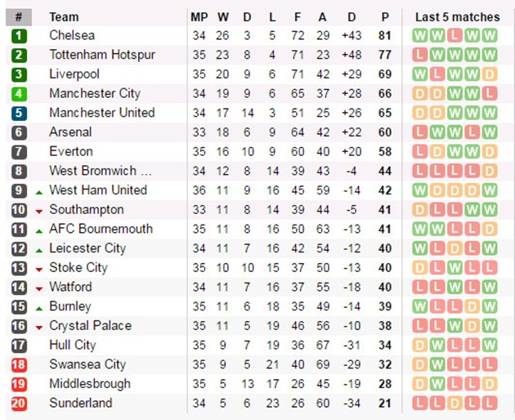Viewport: 515px width, 420px height.
Task: Open the Hull City team link
Action: point(72,345)
